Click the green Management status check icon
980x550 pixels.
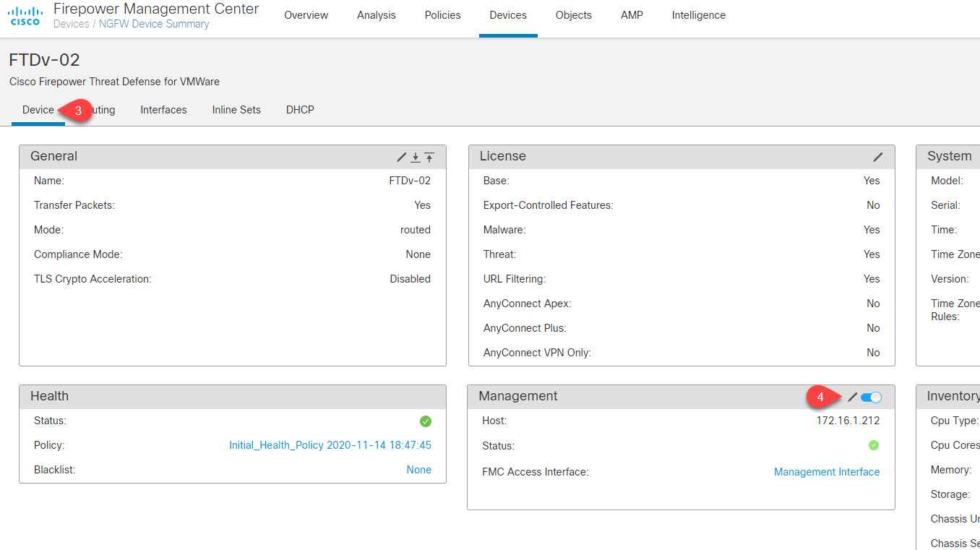873,445
